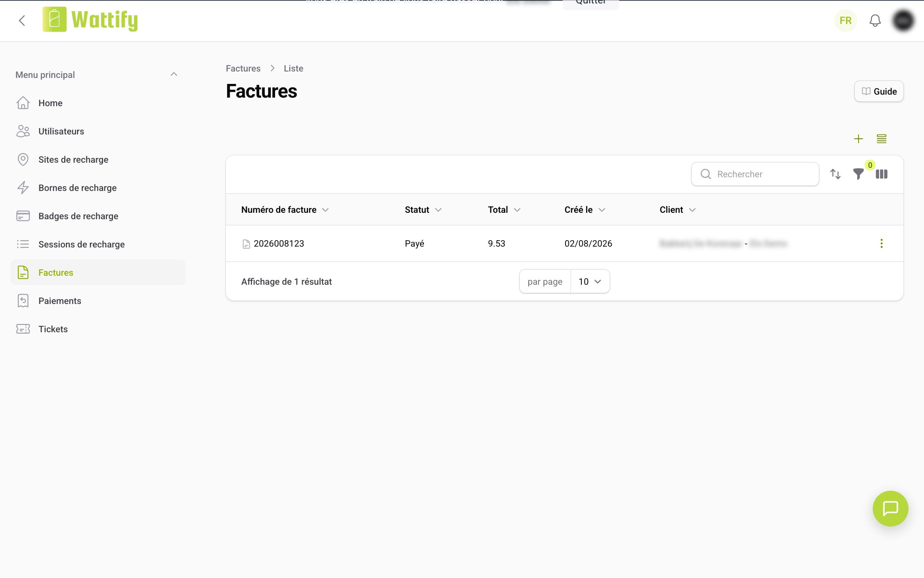Image resolution: width=924 pixels, height=578 pixels.
Task: Click the Badges de recharge card icon
Action: point(23,216)
